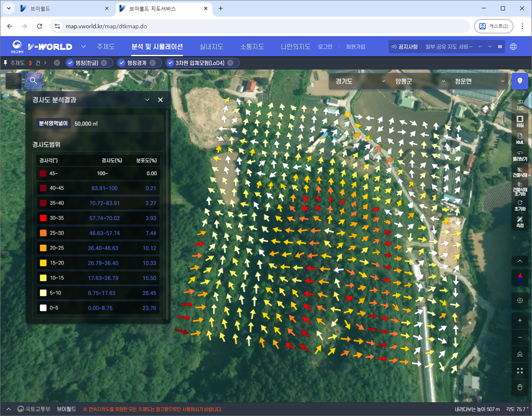The height and width of the screenshot is (416, 532).
Task: Click the blue location pin button
Action: [520, 81]
